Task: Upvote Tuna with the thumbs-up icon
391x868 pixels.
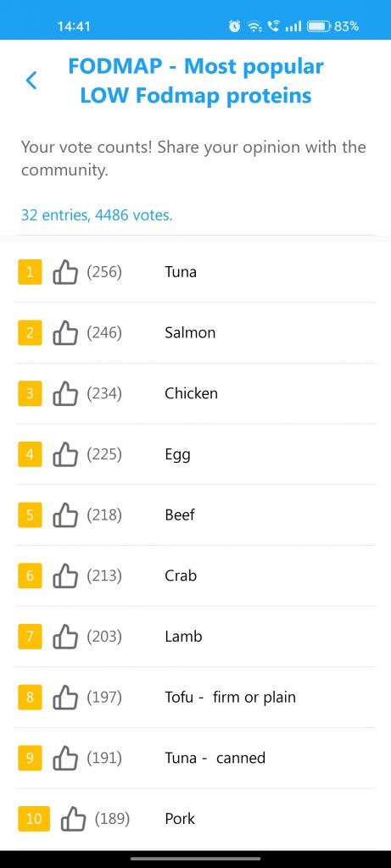Action: [65, 272]
